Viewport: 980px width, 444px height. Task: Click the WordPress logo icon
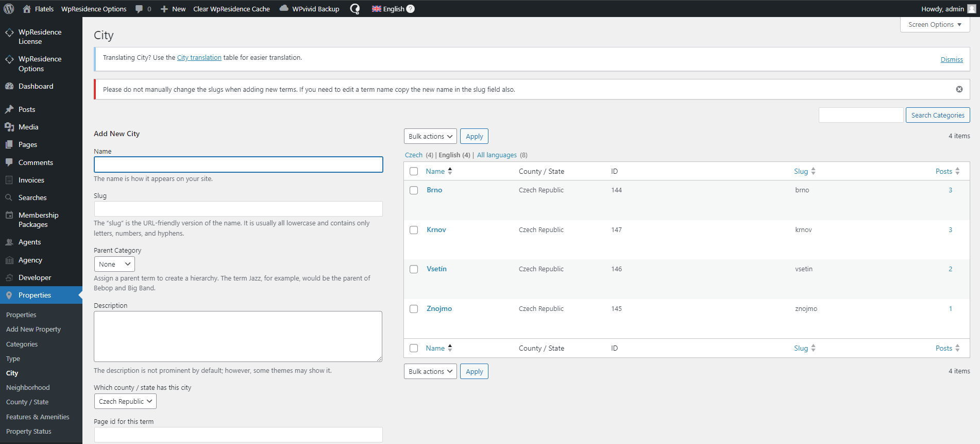pos(9,9)
